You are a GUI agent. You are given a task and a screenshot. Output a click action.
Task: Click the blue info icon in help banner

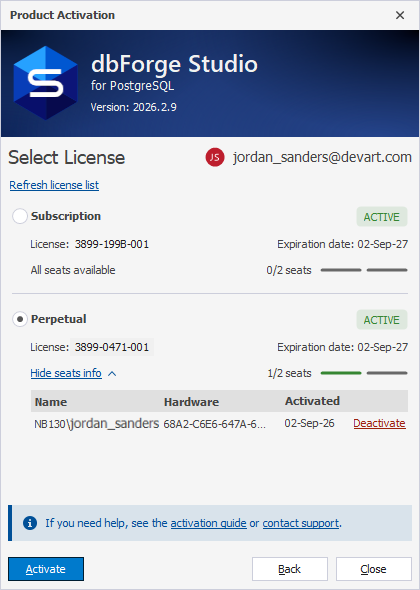(30, 523)
